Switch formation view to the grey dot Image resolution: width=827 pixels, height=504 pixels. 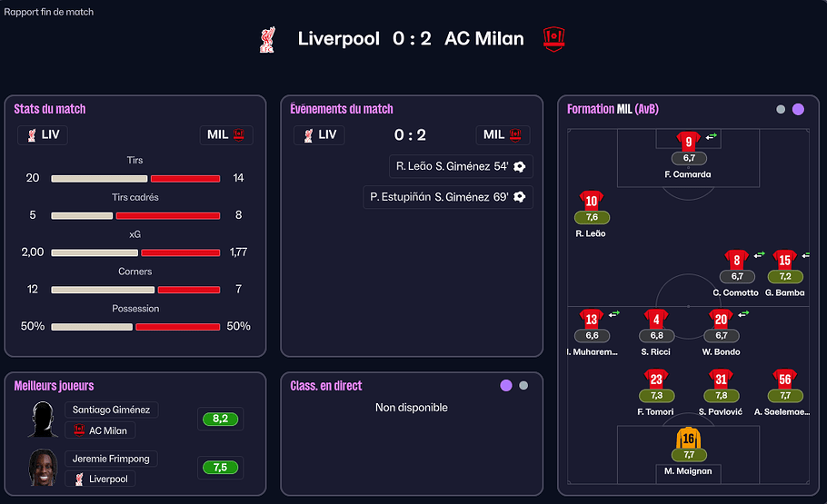(x=781, y=110)
